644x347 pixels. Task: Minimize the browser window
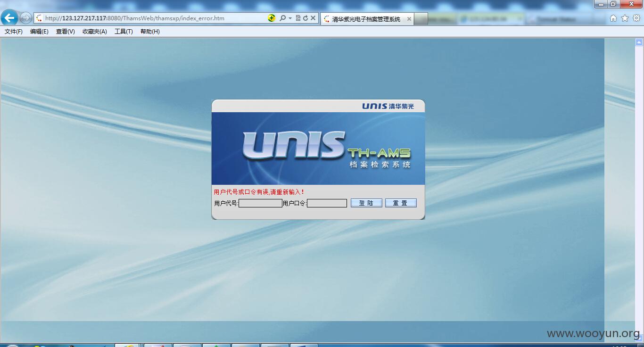coord(600,4)
